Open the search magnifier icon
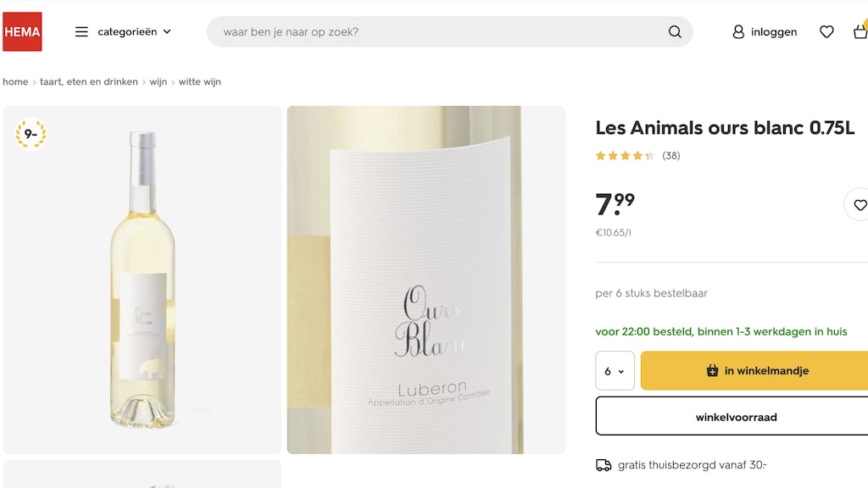The height and width of the screenshot is (488, 868). pos(674,31)
